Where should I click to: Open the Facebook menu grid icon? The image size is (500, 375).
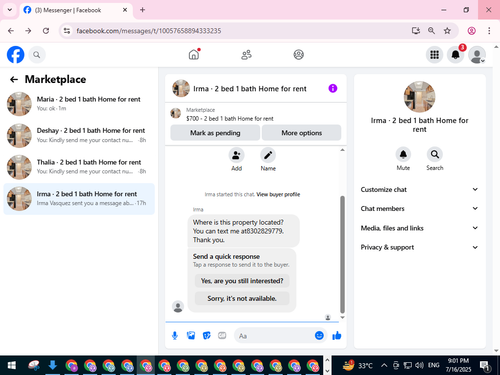[x=434, y=55]
